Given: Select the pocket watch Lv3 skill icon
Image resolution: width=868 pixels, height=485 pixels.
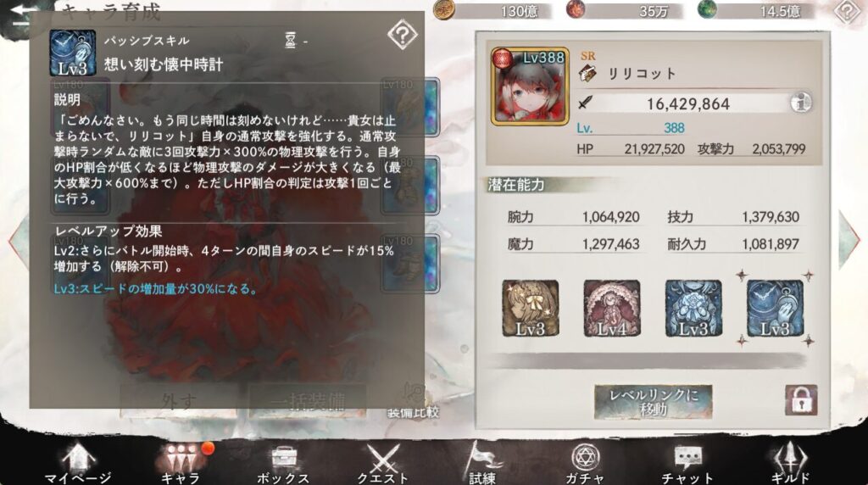Looking at the screenshot, I should pyautogui.click(x=775, y=309).
